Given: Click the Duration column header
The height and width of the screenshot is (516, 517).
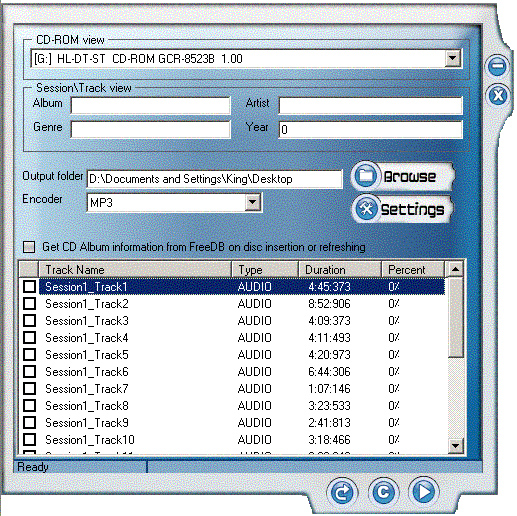Looking at the screenshot, I should [x=340, y=270].
